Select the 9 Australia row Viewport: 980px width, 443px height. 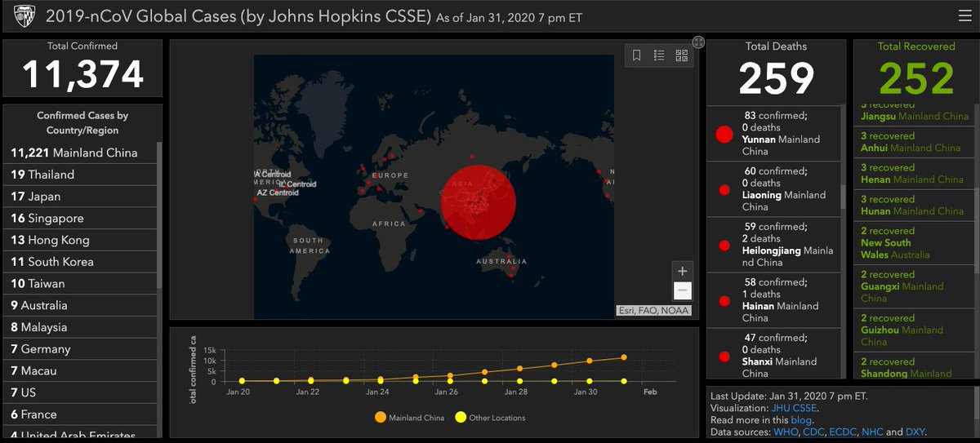click(x=80, y=305)
